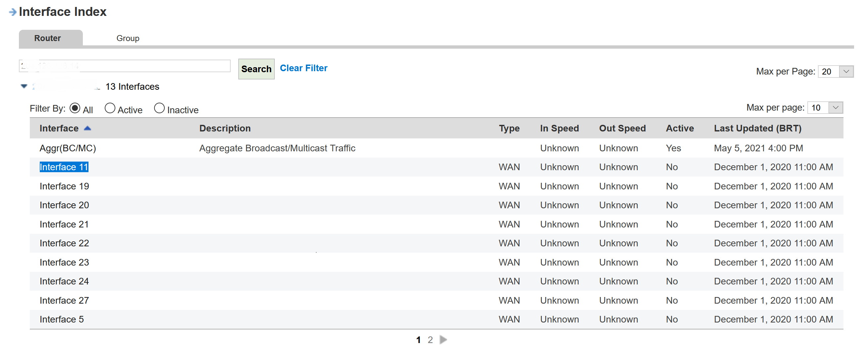The image size is (868, 348).
Task: Open the Interface 11 entry
Action: (x=64, y=167)
